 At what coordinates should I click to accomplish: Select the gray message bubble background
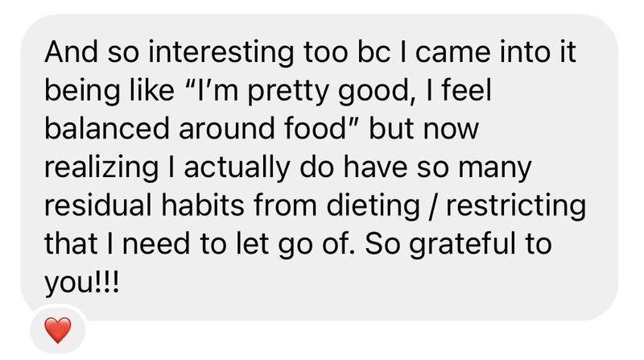[x=319, y=168]
